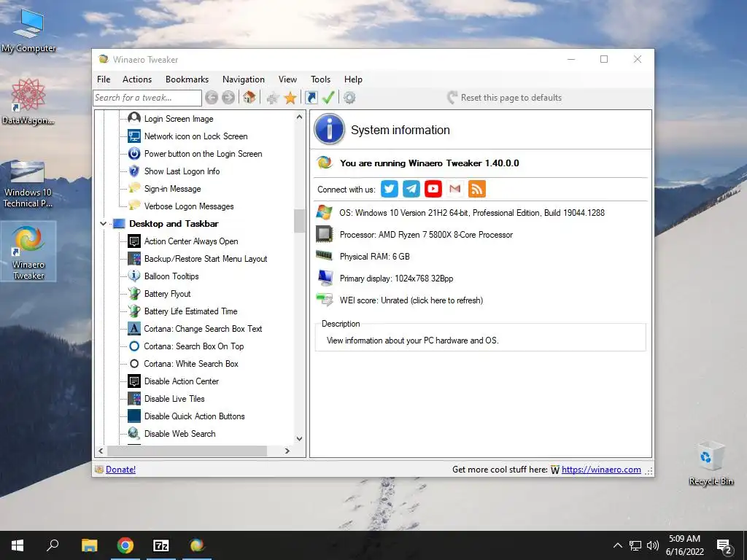Click the Disable Web Search globe icon
The height and width of the screenshot is (560, 747).
click(134, 433)
